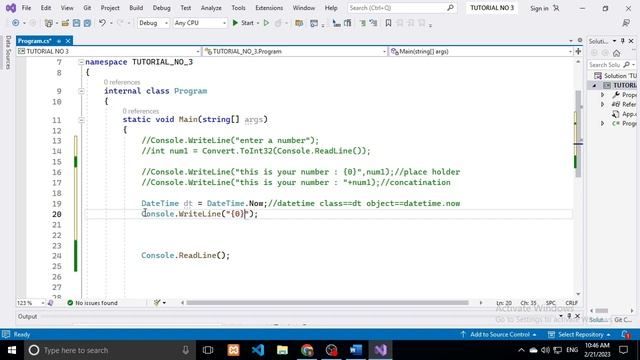The image size is (640, 360).
Task: Click Start Without Debugging outline arrow
Action: [267, 23]
